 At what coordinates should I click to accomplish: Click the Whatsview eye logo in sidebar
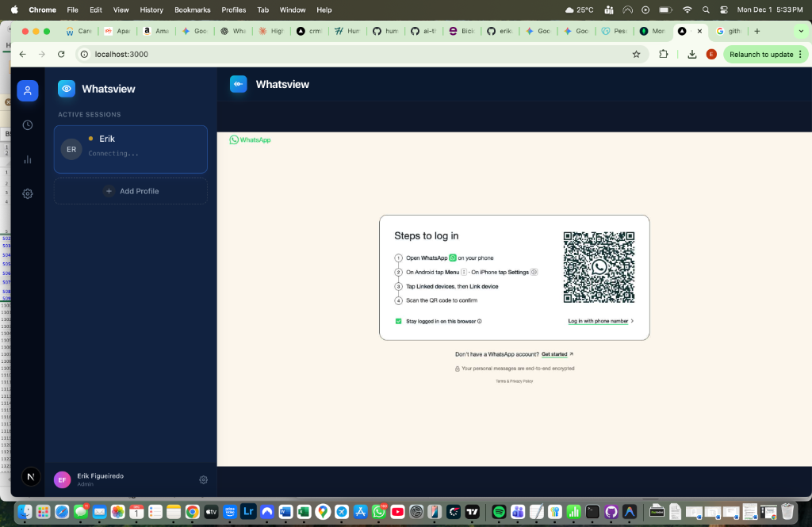[x=67, y=89]
